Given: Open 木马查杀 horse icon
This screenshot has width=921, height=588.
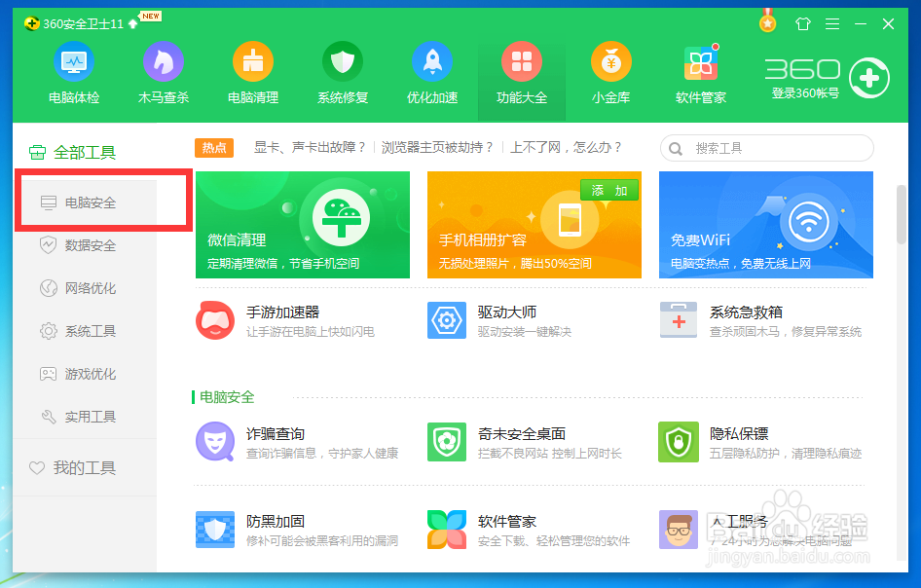Looking at the screenshot, I should pos(164,61).
